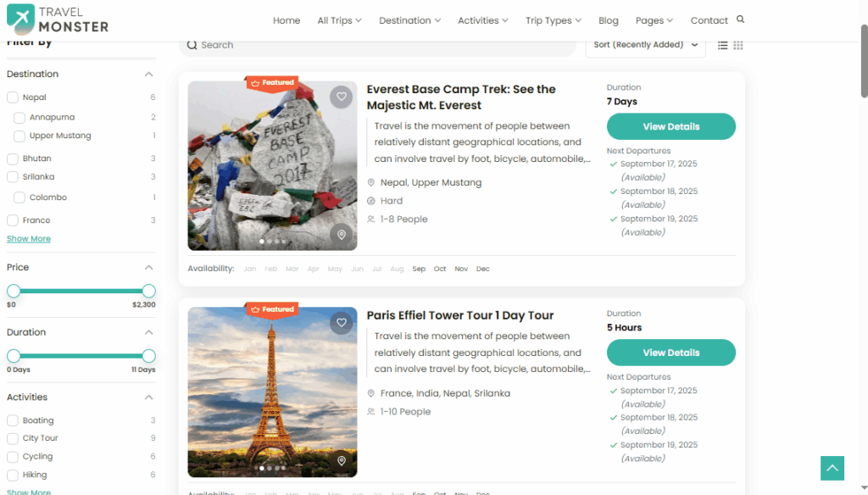Enable the Bhutan destination checkbox
This screenshot has height=495, width=868.
click(x=13, y=159)
